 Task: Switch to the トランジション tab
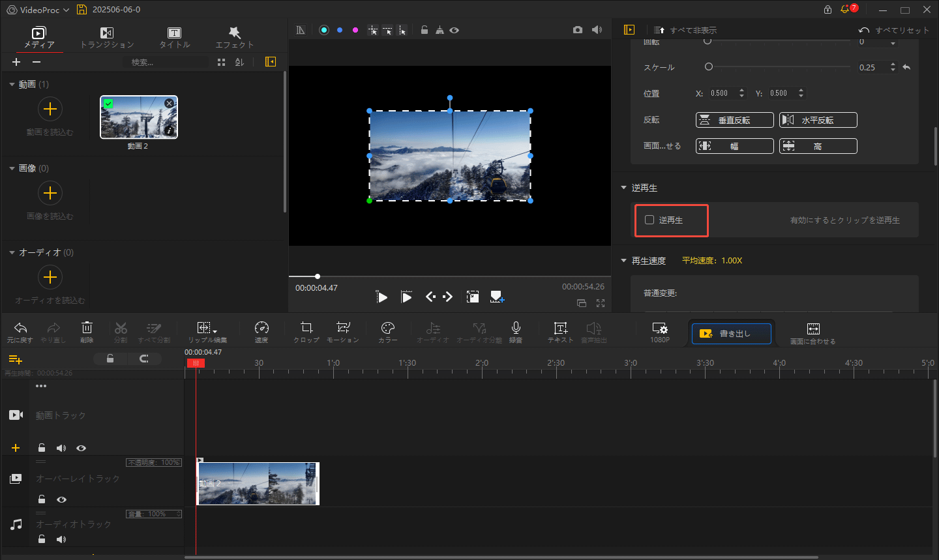107,38
